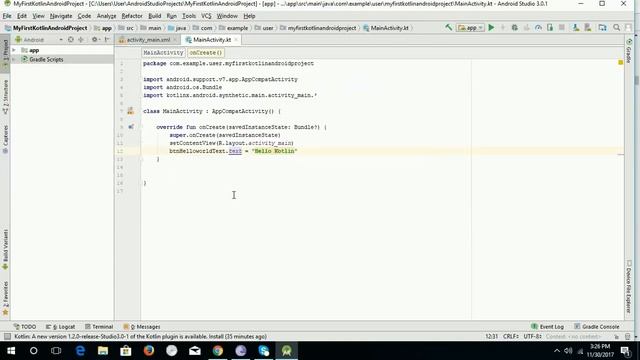Image resolution: width=640 pixels, height=360 pixels.
Task: Click the override gutter icon beside onCreate
Action: tap(131, 127)
